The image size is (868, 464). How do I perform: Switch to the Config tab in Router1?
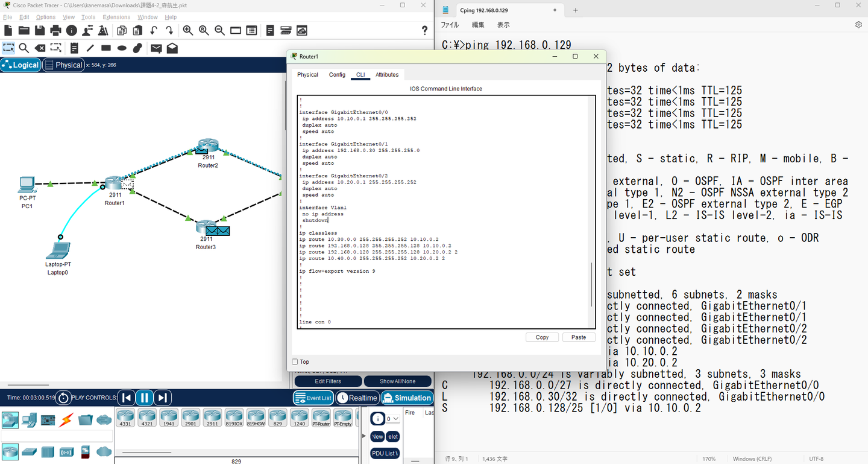(337, 75)
